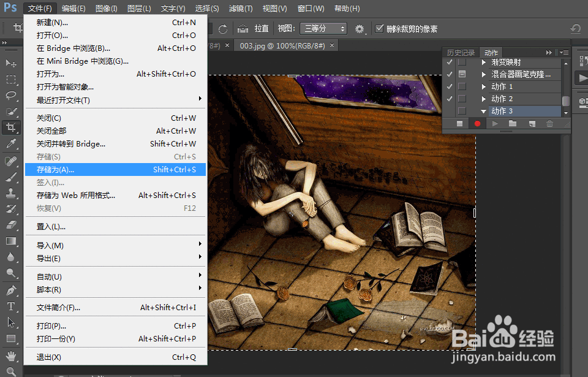Select the Rectangular Marquee tool
Image resolution: width=588 pixels, height=377 pixels.
tap(11, 79)
